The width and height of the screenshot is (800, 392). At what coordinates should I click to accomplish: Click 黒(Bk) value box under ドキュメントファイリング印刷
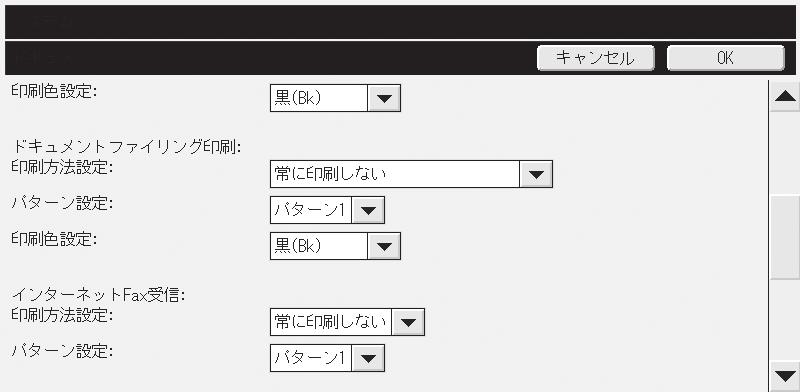pyautogui.click(x=318, y=246)
